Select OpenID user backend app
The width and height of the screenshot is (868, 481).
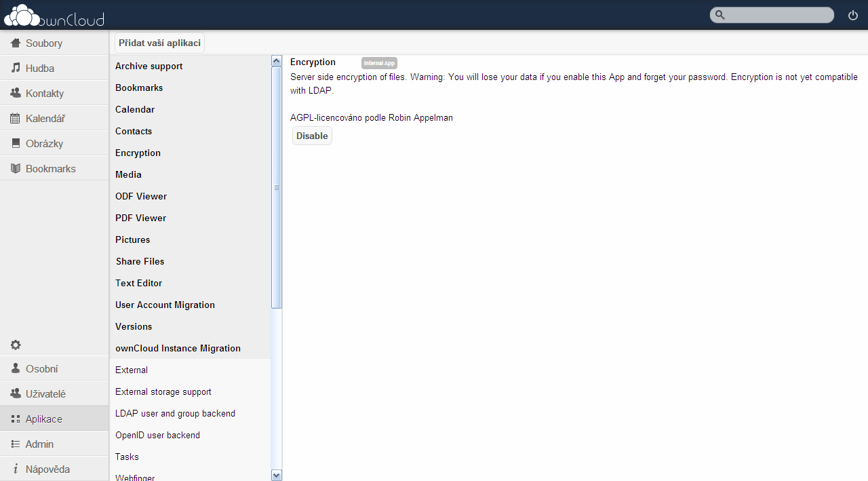(190, 435)
